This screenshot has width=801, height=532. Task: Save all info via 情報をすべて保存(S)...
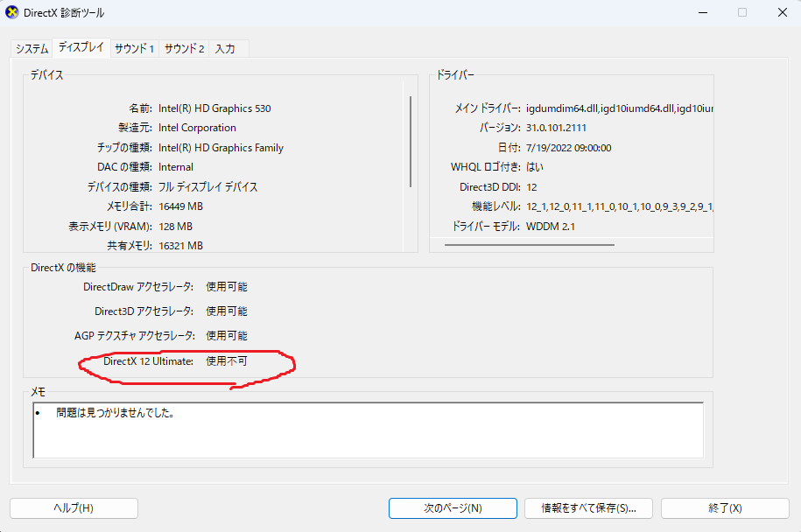588,508
